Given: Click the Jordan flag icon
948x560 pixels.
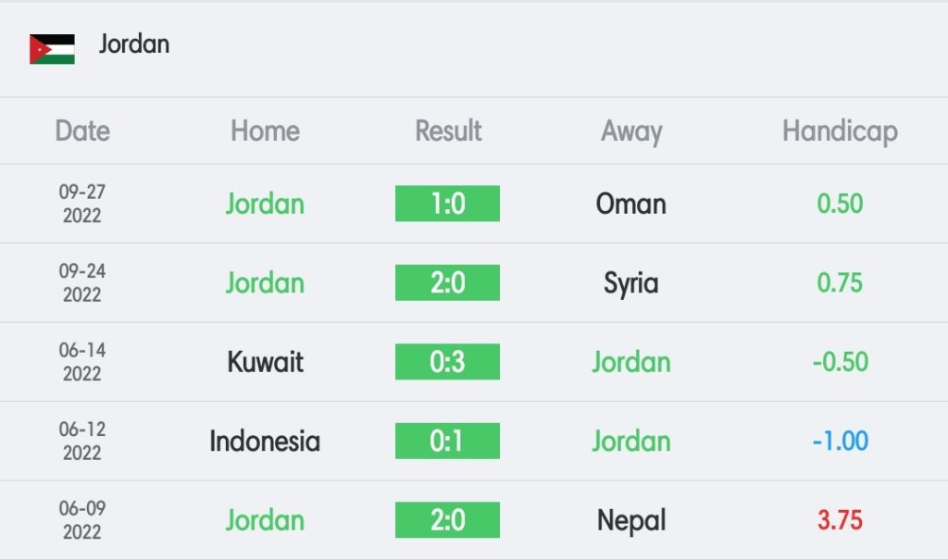Looking at the screenshot, I should [52, 49].
